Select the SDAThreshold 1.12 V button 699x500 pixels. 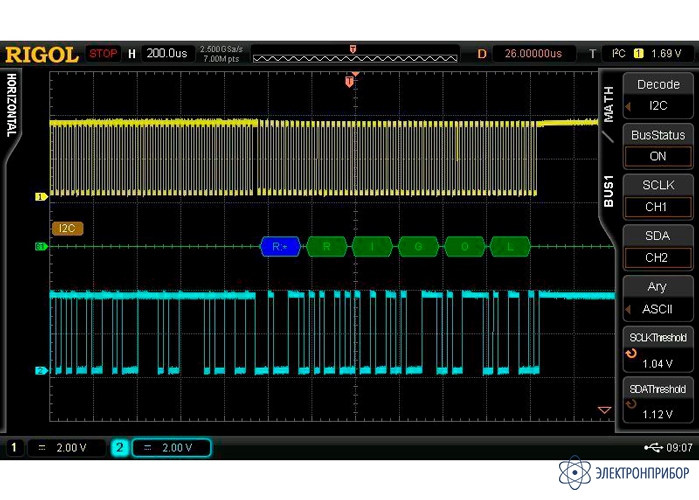click(658, 400)
